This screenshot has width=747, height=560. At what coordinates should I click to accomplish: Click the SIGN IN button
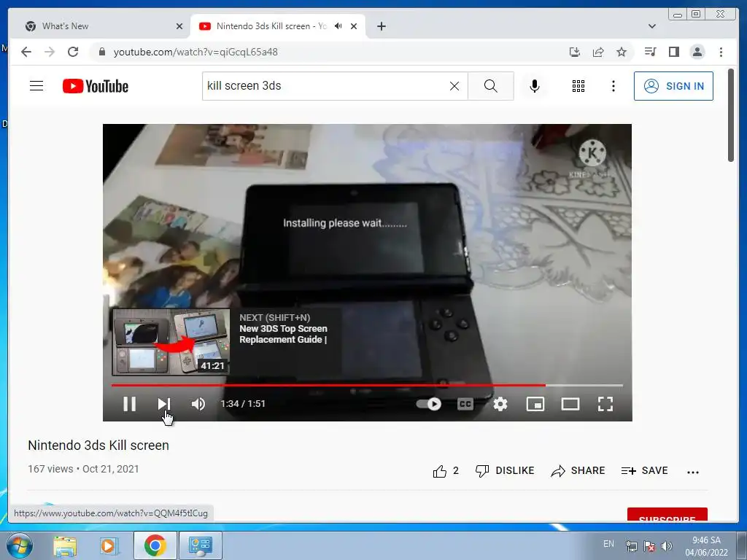tap(673, 86)
